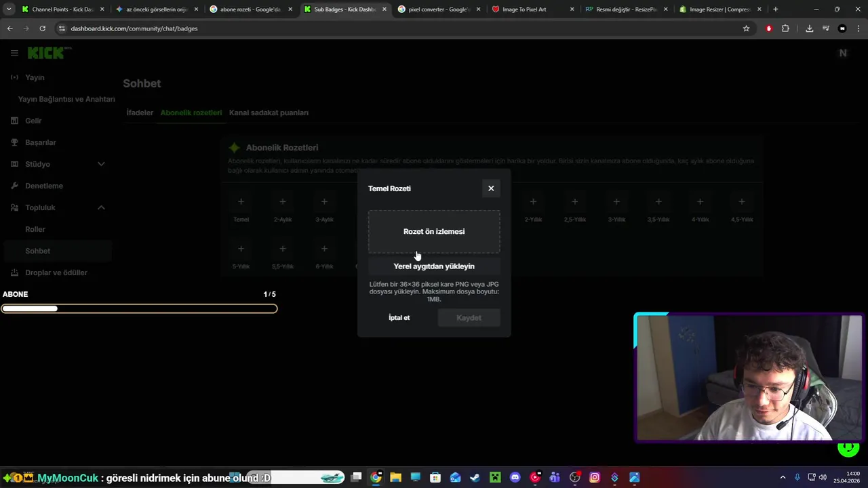The height and width of the screenshot is (488, 868).
Task: Bookmark this page with the star
Action: (746, 28)
